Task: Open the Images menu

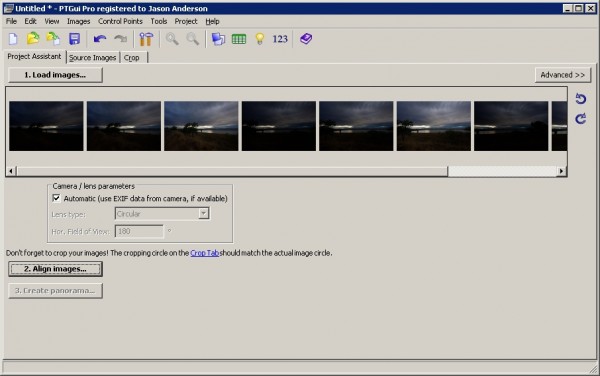Action: click(x=78, y=21)
